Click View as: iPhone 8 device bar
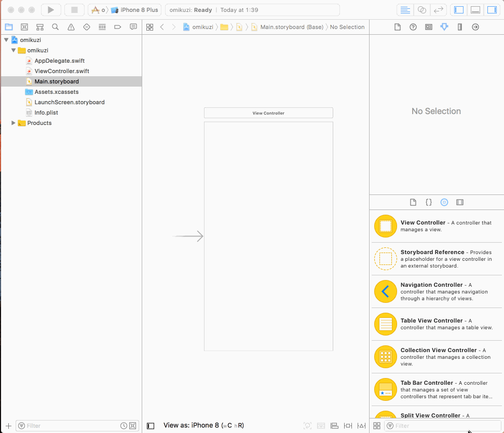This screenshot has width=504, height=433. (x=203, y=425)
